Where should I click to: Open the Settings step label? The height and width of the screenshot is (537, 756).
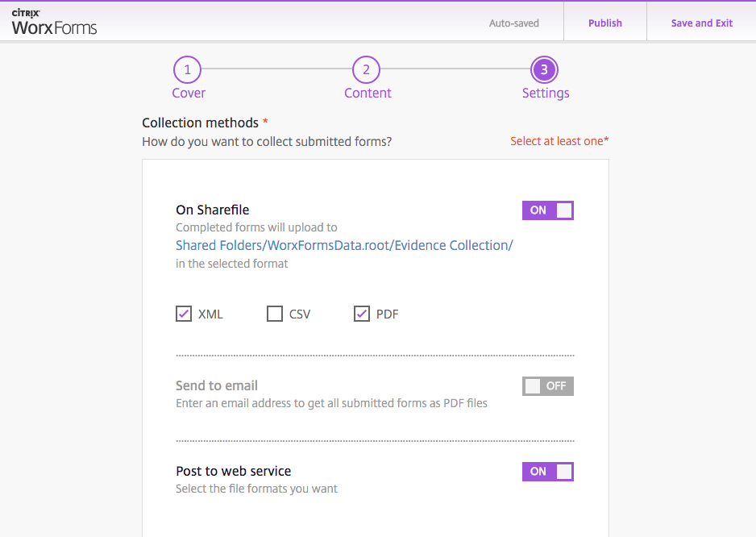546,93
